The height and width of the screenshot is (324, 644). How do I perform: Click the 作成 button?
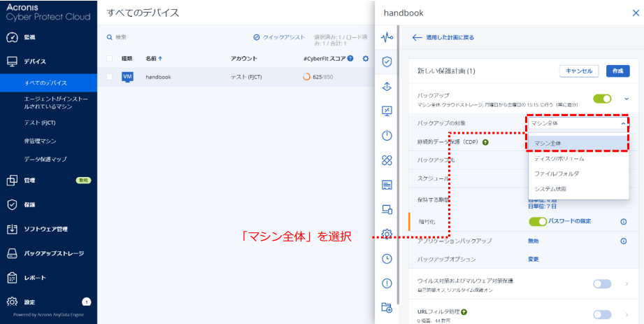point(617,71)
